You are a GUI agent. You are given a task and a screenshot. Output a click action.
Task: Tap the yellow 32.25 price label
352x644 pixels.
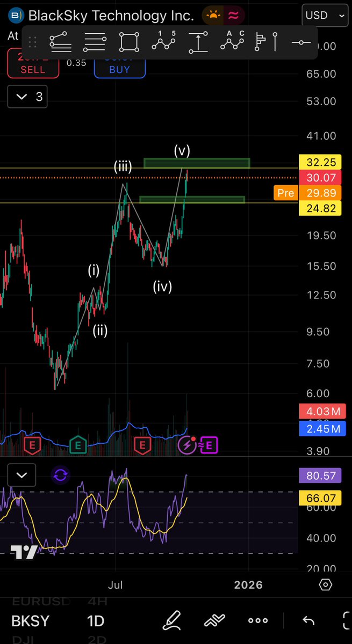click(320, 163)
